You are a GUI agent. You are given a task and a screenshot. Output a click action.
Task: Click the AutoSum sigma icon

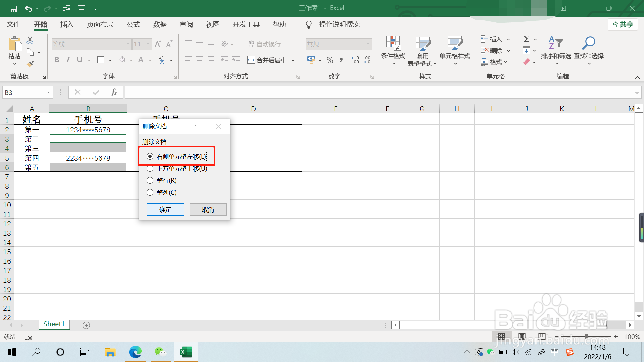527,39
